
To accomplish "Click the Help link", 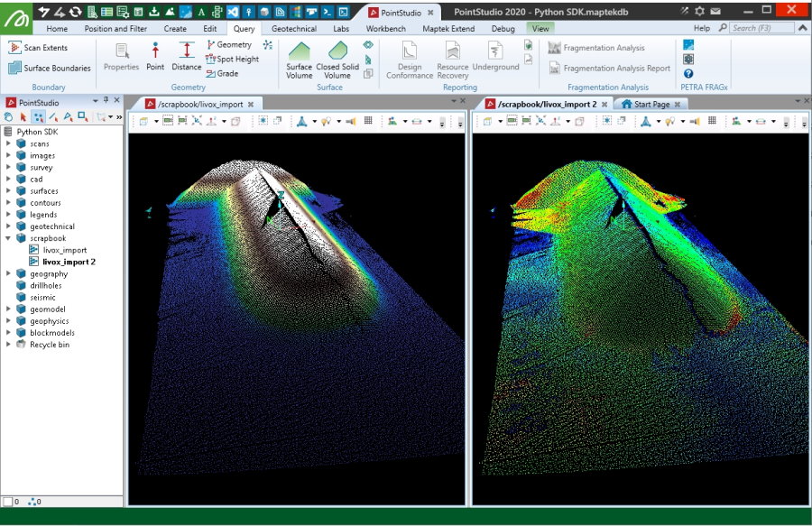I will click(702, 28).
